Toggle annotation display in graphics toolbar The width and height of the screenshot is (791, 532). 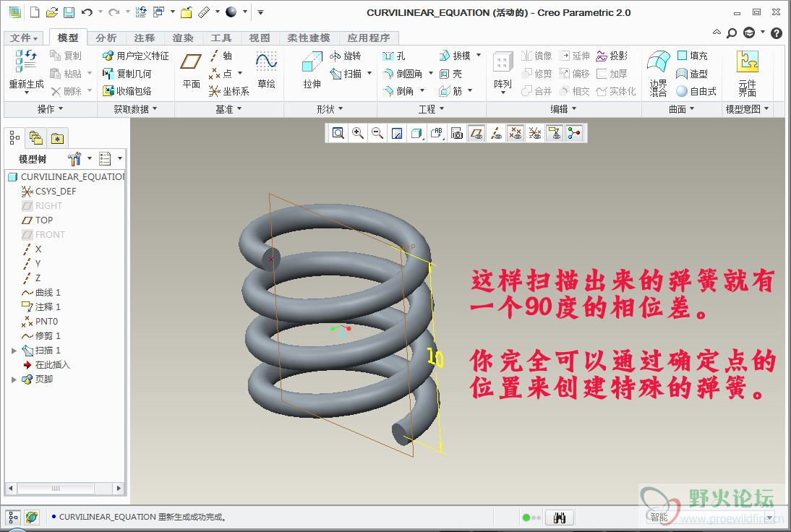(x=555, y=133)
